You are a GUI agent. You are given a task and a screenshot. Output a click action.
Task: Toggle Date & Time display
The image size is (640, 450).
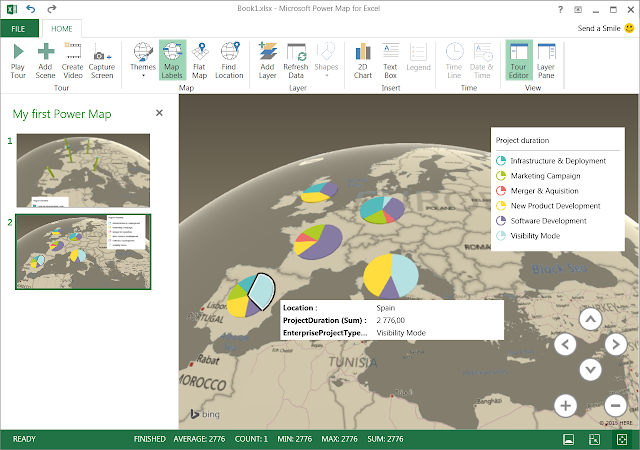click(x=482, y=60)
